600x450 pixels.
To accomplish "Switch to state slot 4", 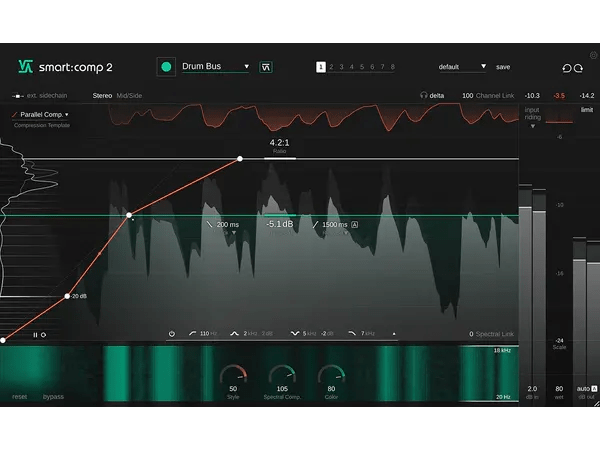I will (x=352, y=67).
